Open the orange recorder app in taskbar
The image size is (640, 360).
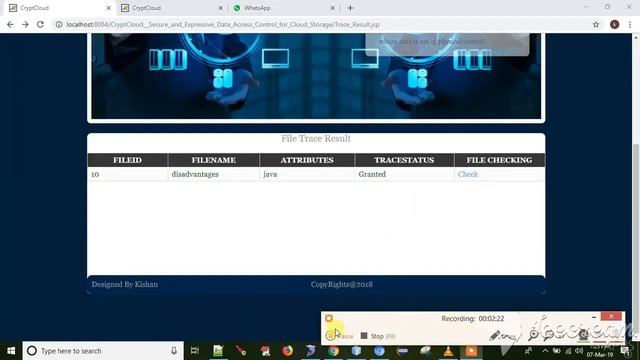(471, 351)
